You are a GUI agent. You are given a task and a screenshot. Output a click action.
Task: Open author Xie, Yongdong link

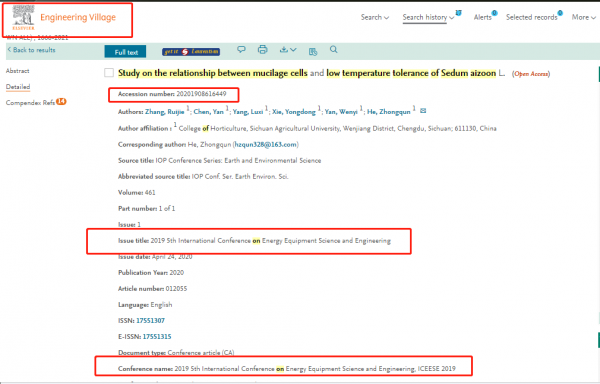coord(294,112)
